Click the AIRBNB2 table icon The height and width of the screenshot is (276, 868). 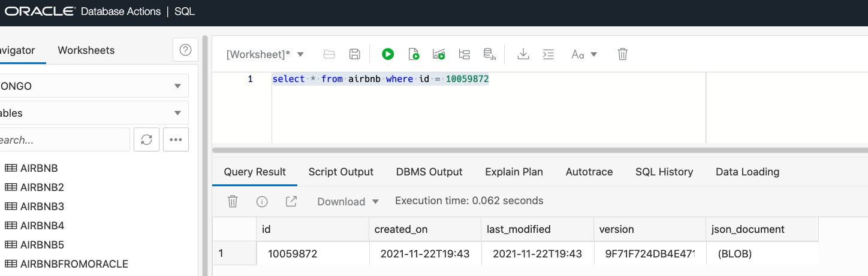pyautogui.click(x=11, y=187)
